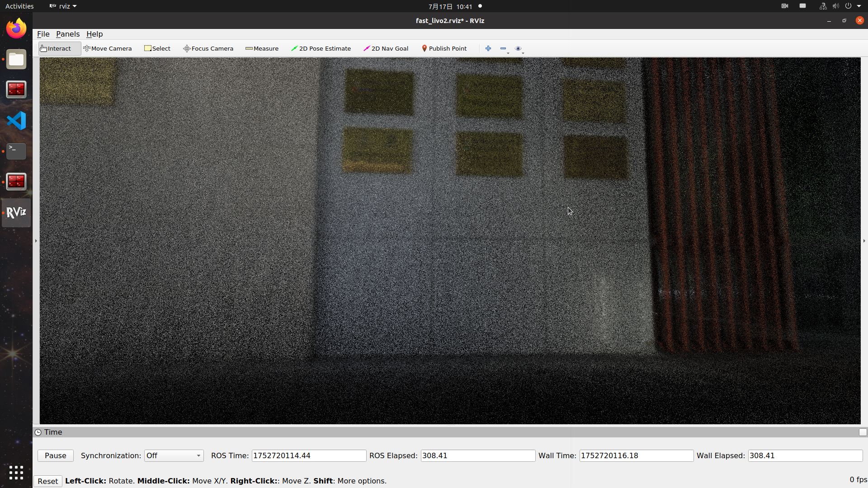Open the eye toolbar options dropdown
This screenshot has height=488, width=868.
click(519, 49)
